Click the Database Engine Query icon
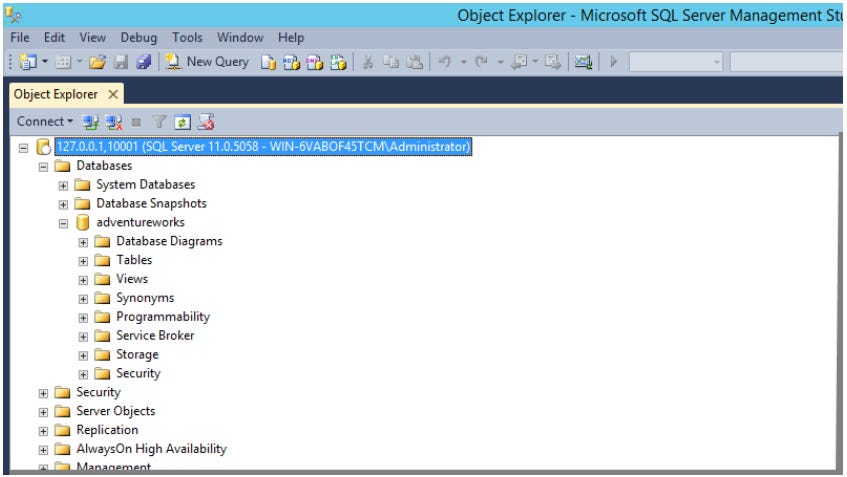 268,63
